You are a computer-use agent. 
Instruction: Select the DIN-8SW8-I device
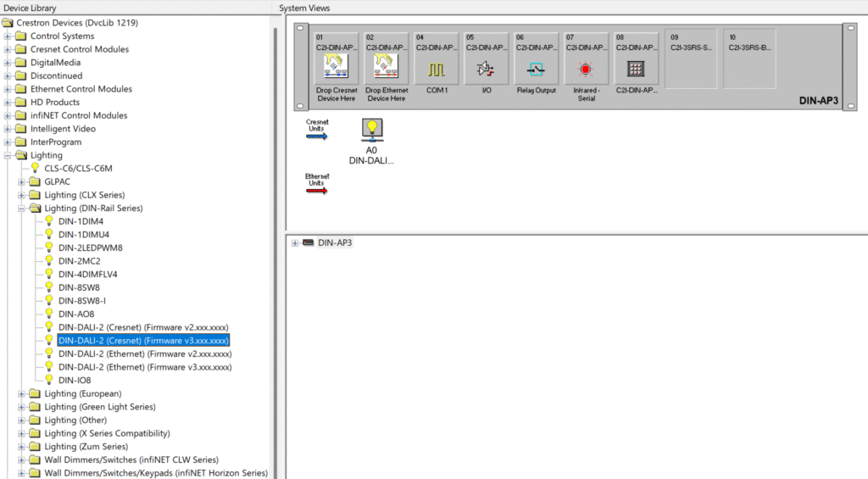point(82,301)
